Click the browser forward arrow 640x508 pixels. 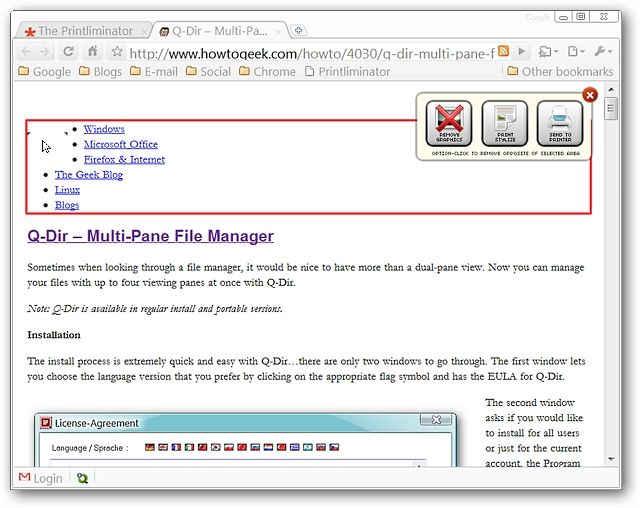tap(44, 52)
